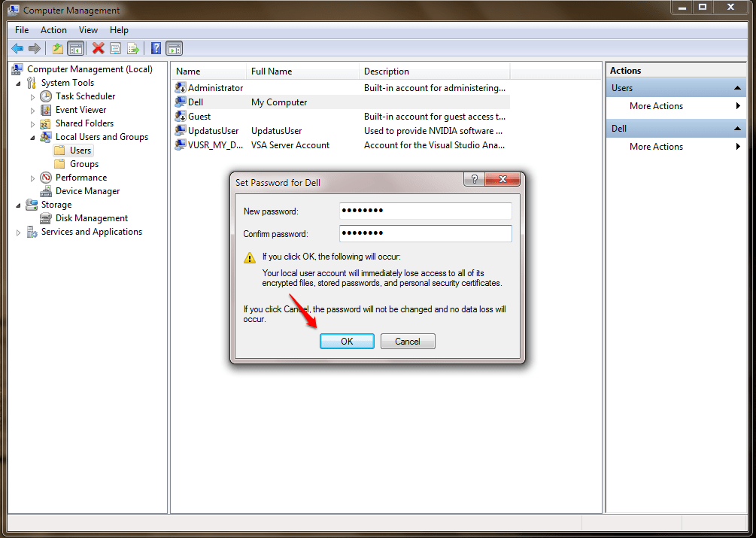The image size is (756, 538).
Task: Click the Shared Folders icon in tree
Action: point(46,123)
